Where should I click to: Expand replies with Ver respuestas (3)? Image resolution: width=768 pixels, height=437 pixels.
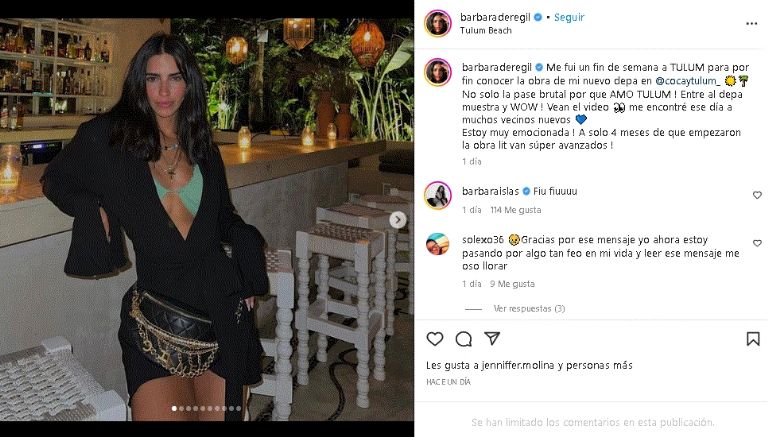point(529,309)
